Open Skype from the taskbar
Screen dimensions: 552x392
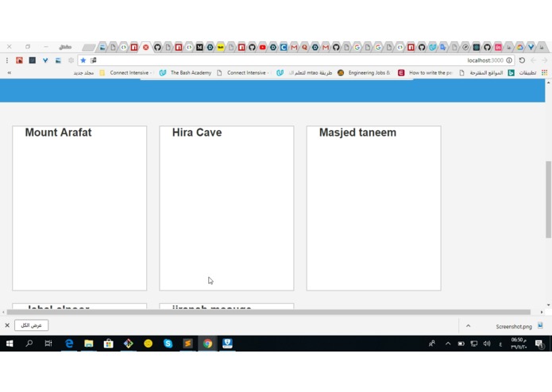tap(168, 344)
